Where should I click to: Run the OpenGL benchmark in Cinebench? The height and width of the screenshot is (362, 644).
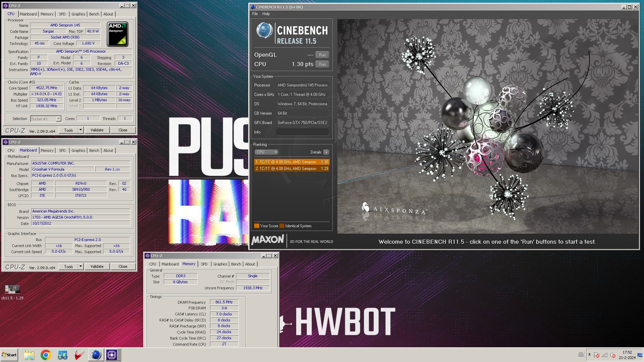[322, 55]
